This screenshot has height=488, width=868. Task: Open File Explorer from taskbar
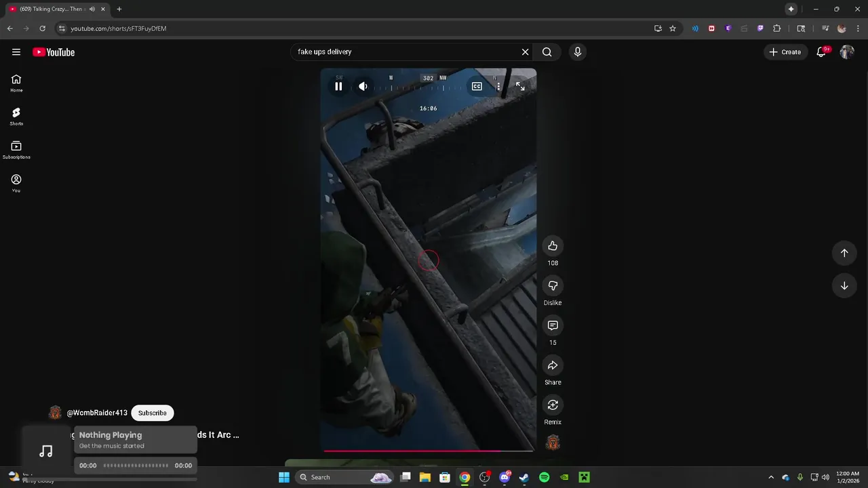[425, 477]
